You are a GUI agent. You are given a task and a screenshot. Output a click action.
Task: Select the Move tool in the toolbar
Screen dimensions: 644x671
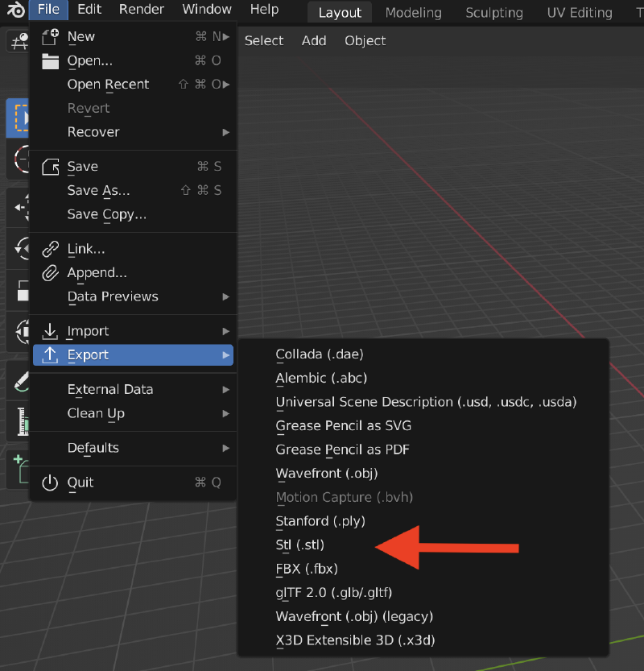[x=18, y=208]
